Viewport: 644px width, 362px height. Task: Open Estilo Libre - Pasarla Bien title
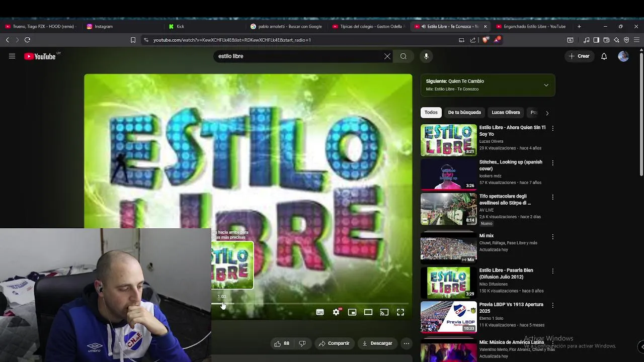506,274
